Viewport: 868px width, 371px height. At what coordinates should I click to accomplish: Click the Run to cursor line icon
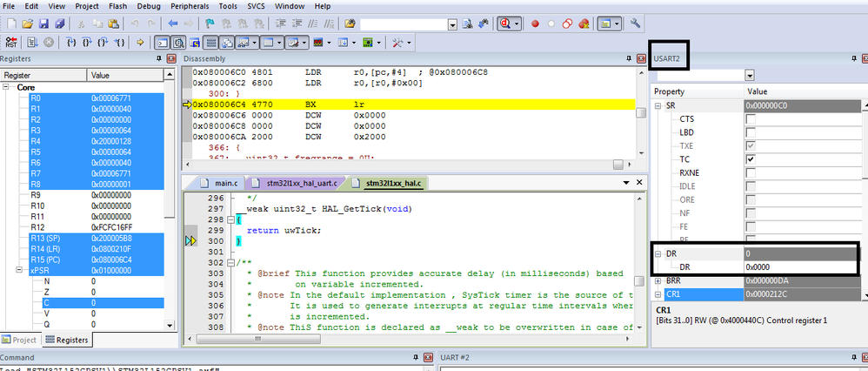[x=119, y=42]
